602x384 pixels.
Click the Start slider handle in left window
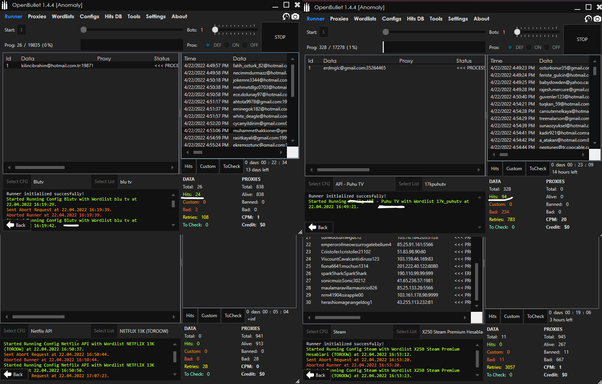point(83,30)
